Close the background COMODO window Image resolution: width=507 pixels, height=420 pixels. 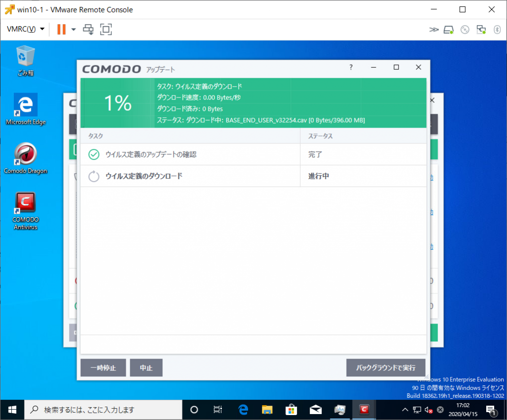click(x=432, y=100)
